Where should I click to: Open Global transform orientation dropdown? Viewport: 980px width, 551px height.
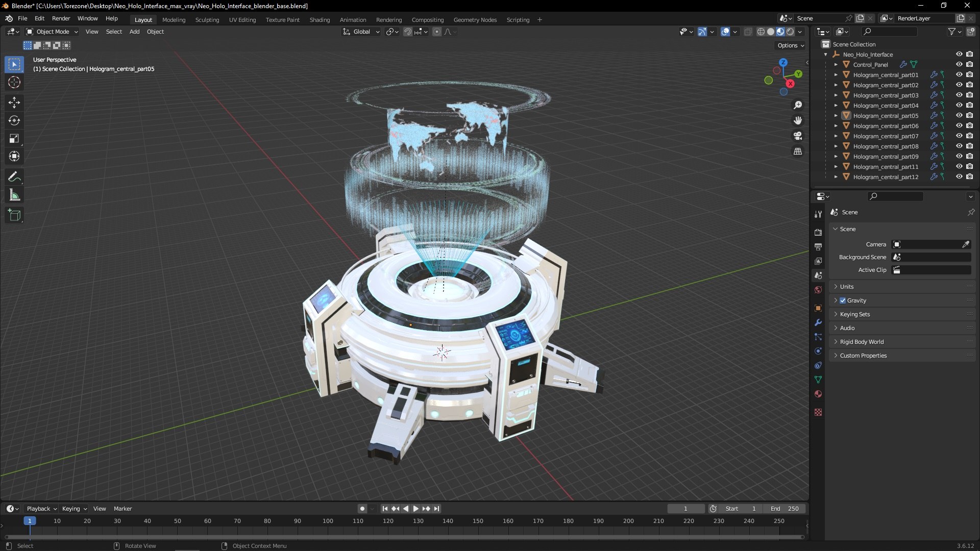tap(361, 32)
